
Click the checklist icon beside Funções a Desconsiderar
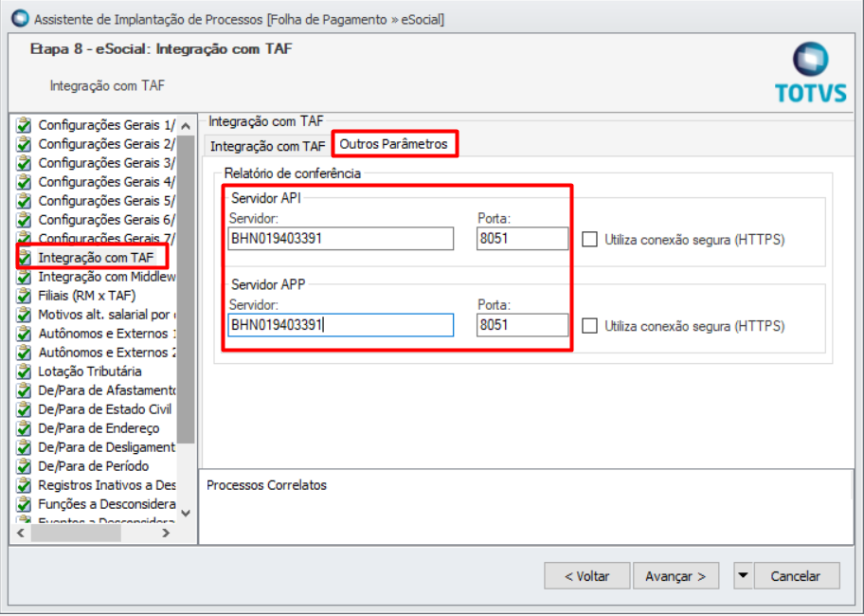[24, 505]
